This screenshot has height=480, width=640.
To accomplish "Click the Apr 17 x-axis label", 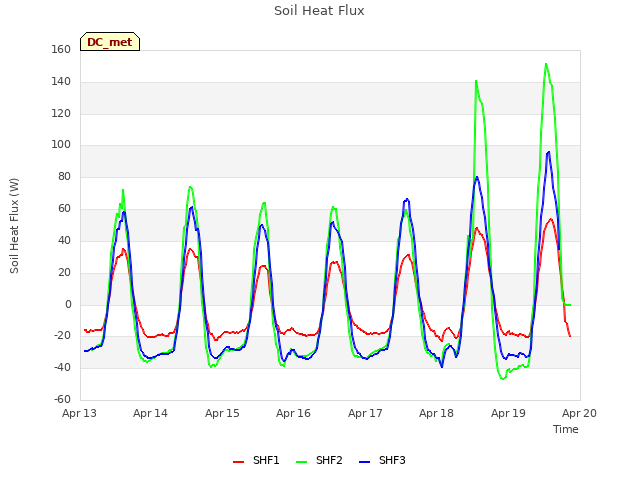I will 365,413.
